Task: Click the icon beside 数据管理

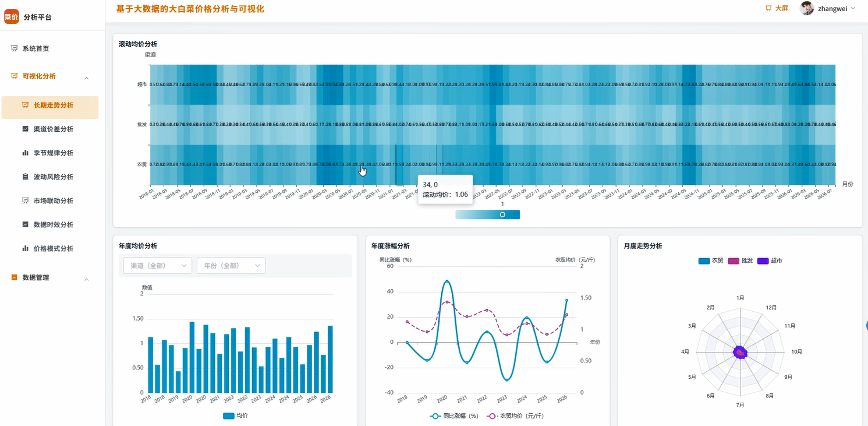Action: click(x=15, y=277)
